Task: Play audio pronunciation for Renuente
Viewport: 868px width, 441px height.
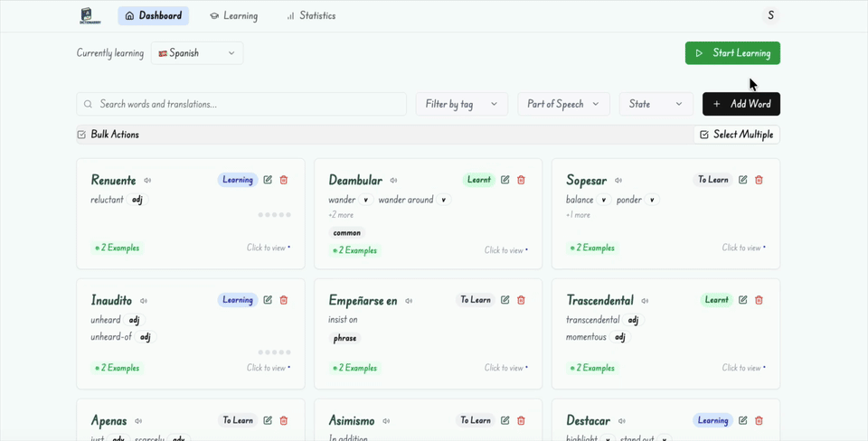Action: pyautogui.click(x=147, y=181)
